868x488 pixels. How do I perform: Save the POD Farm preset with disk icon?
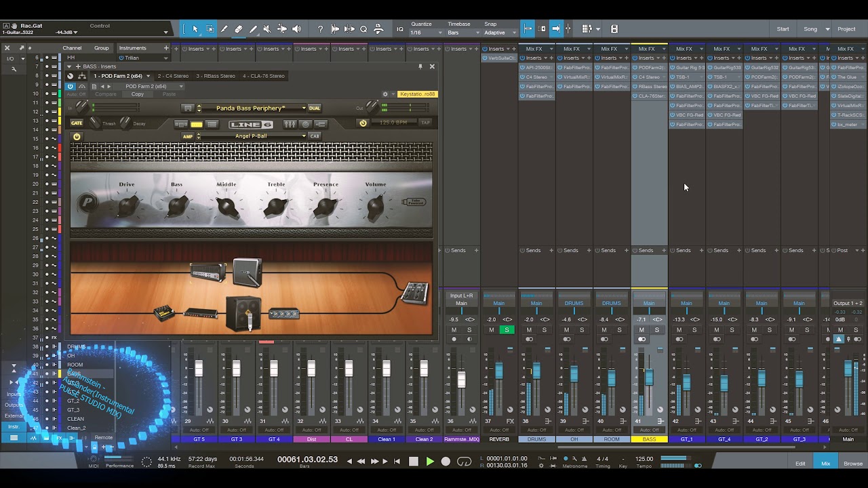point(188,108)
